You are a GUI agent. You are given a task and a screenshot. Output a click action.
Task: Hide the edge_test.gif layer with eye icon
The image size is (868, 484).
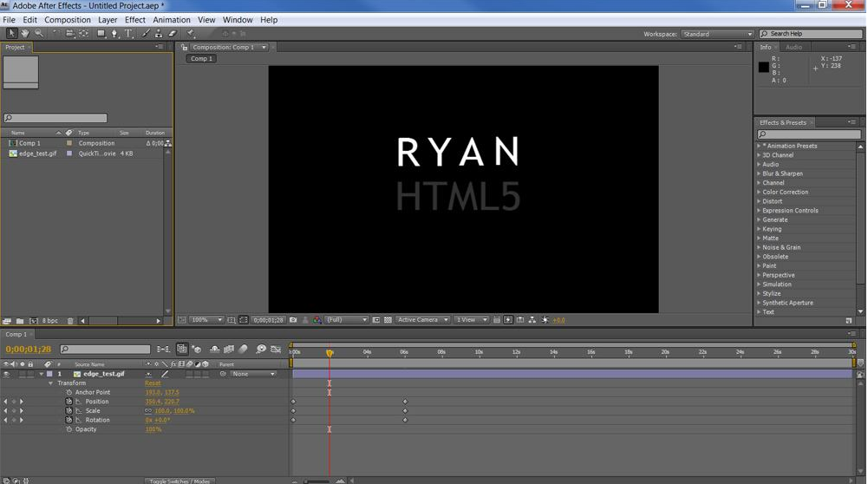click(6, 374)
